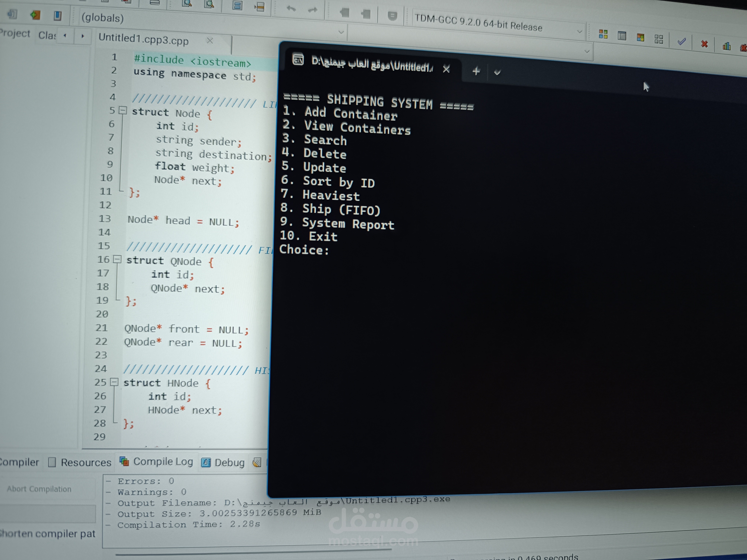This screenshot has height=560, width=747.
Task: Open the Compile Log bottom tab
Action: [x=157, y=461]
